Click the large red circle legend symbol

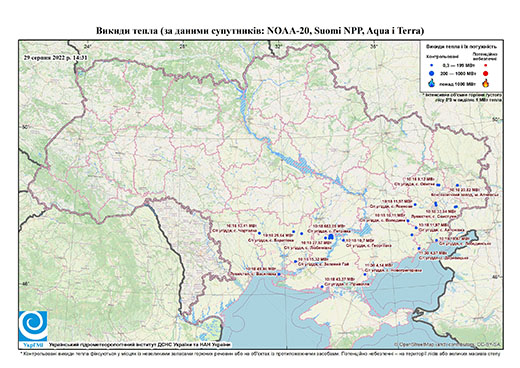(x=485, y=74)
